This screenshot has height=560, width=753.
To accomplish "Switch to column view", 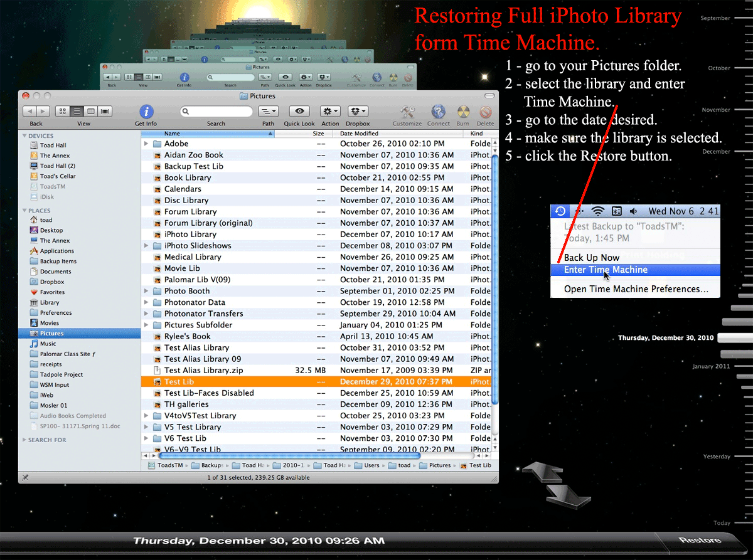I will tap(91, 111).
